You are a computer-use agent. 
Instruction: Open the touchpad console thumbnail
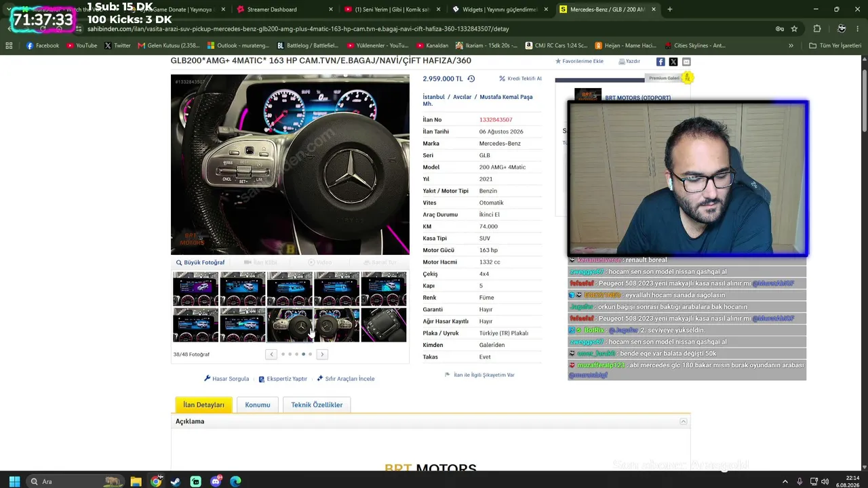(x=384, y=325)
